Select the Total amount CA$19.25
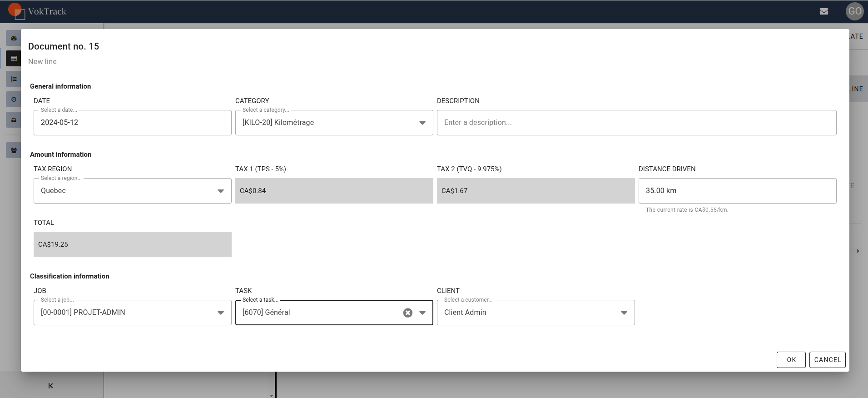 133,244
